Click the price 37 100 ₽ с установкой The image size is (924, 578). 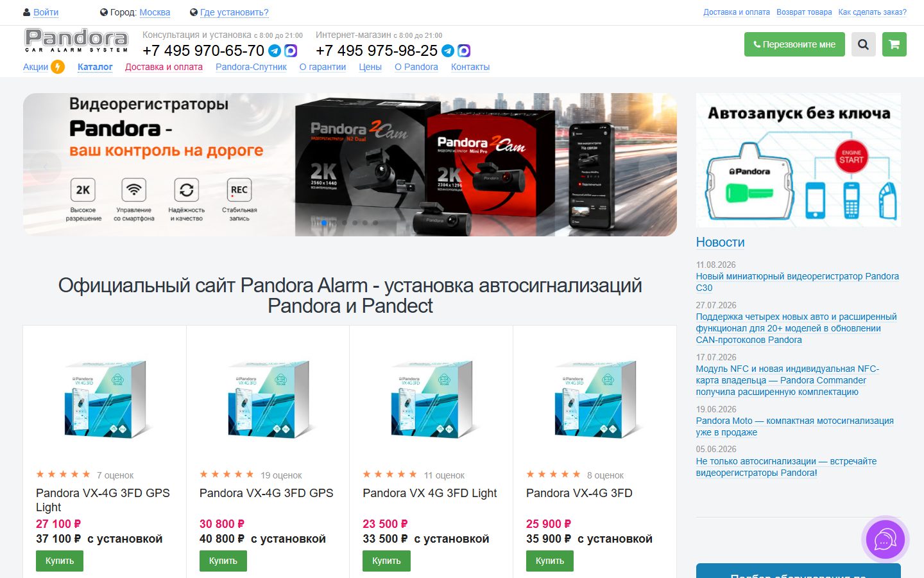[99, 539]
